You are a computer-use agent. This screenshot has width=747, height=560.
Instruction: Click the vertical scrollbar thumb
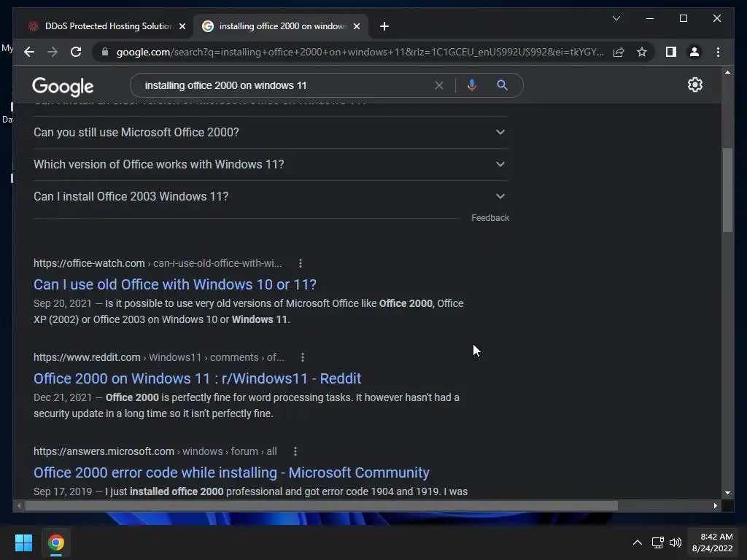click(x=727, y=190)
